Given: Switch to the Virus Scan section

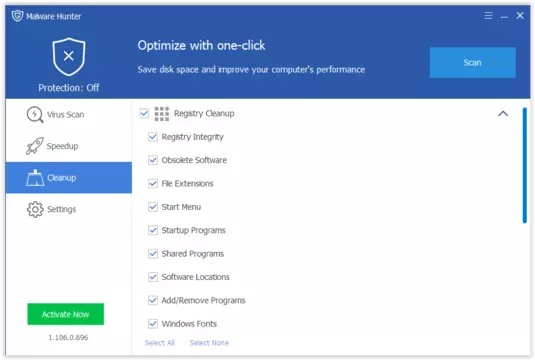Looking at the screenshot, I should tap(69, 115).
